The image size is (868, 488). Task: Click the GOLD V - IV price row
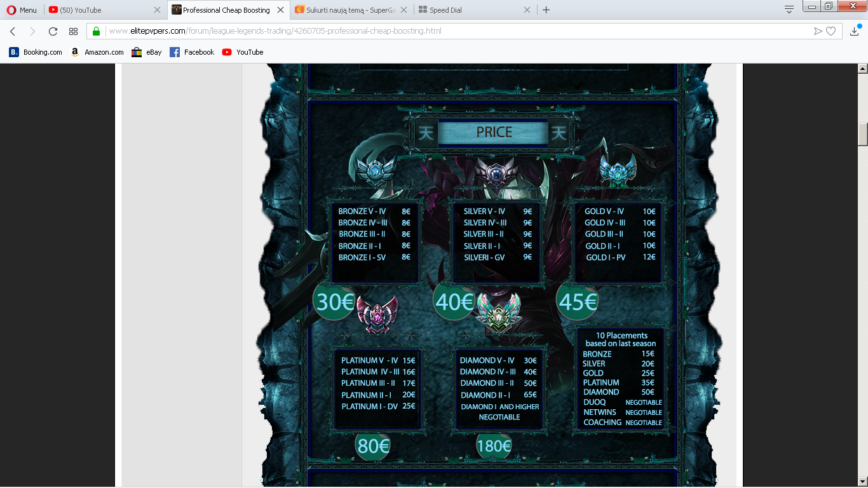pyautogui.click(x=620, y=212)
